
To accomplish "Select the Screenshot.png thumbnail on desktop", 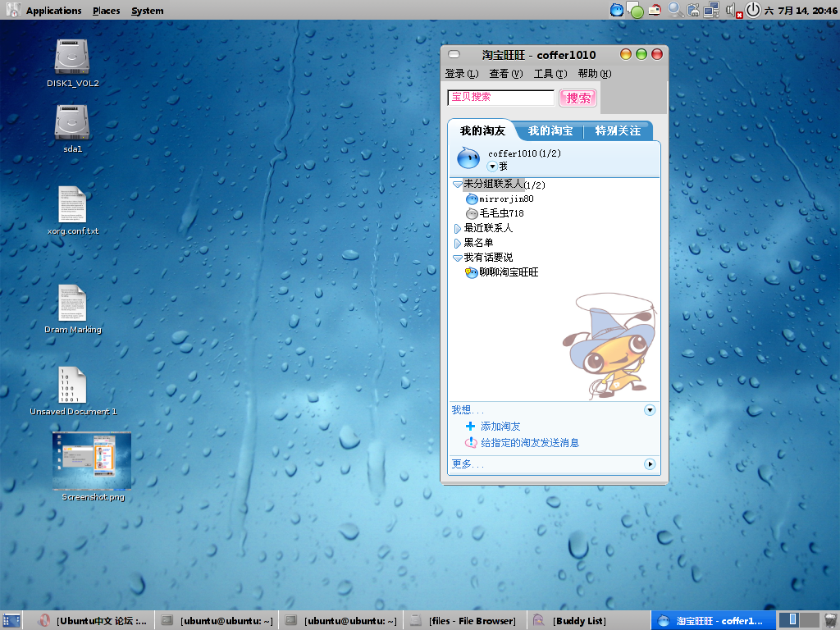I will pos(92,461).
